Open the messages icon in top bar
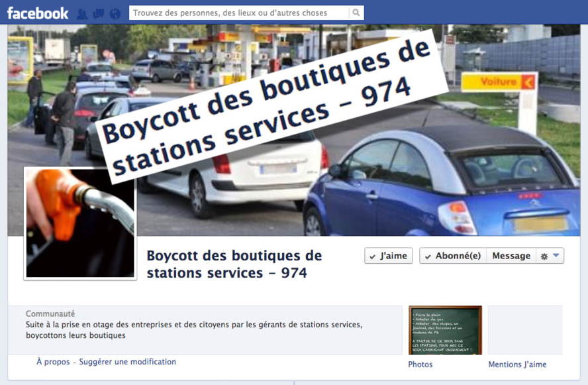Screen dimensions: 588x385 coord(99,15)
